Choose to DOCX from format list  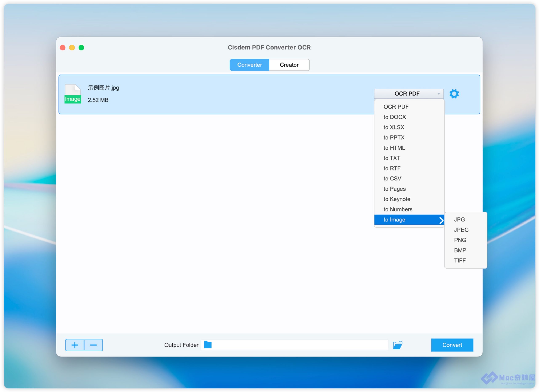point(395,117)
